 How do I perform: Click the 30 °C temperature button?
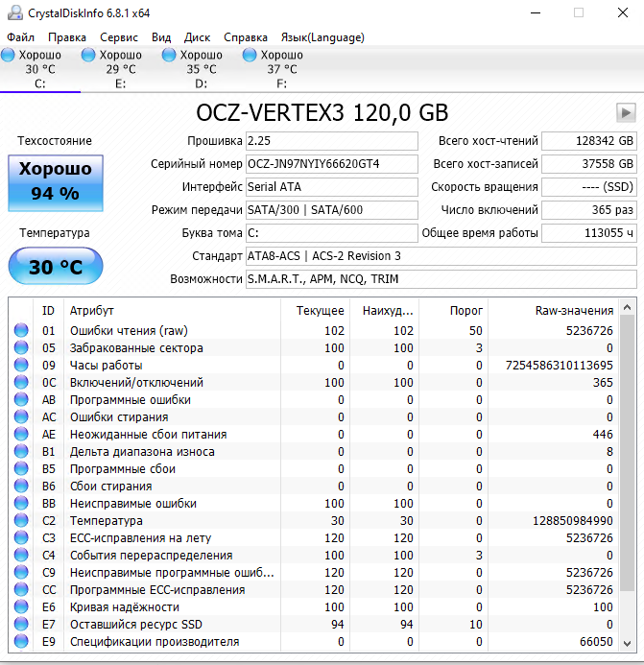coord(56,266)
